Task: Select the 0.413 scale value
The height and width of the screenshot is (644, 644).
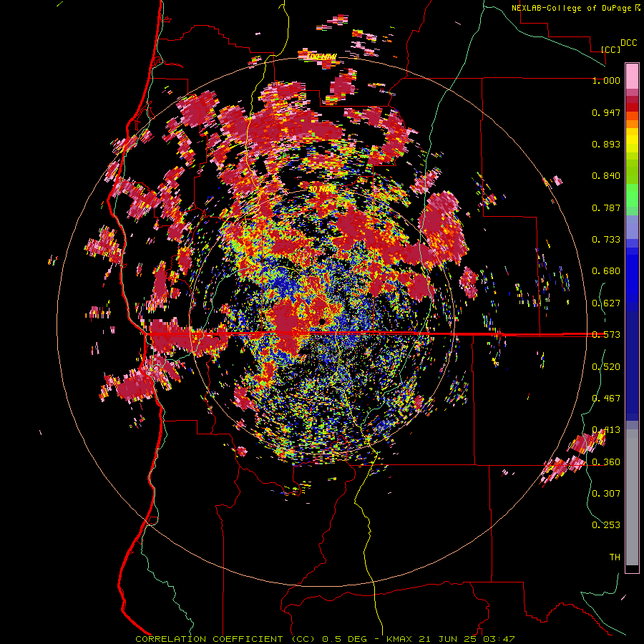Action: 606,430
